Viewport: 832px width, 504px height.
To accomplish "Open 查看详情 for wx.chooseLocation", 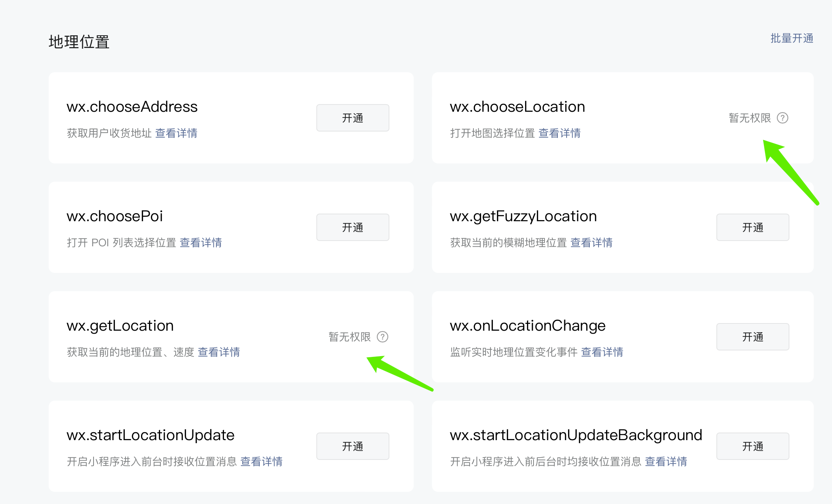I will [x=559, y=133].
